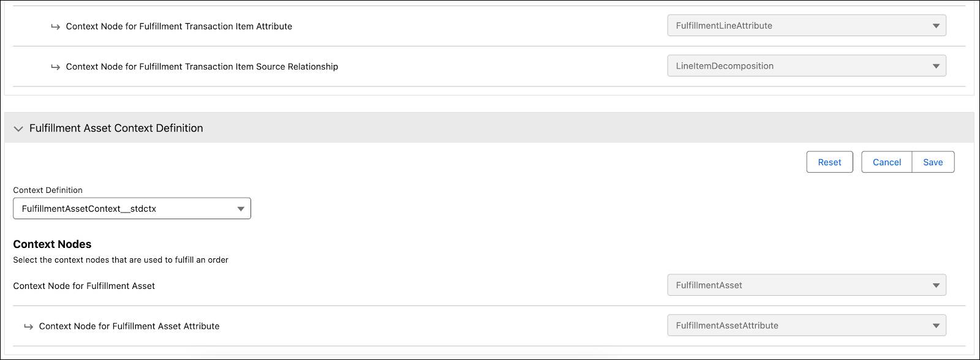Click the arrow on Context Definition combo box

[240, 208]
